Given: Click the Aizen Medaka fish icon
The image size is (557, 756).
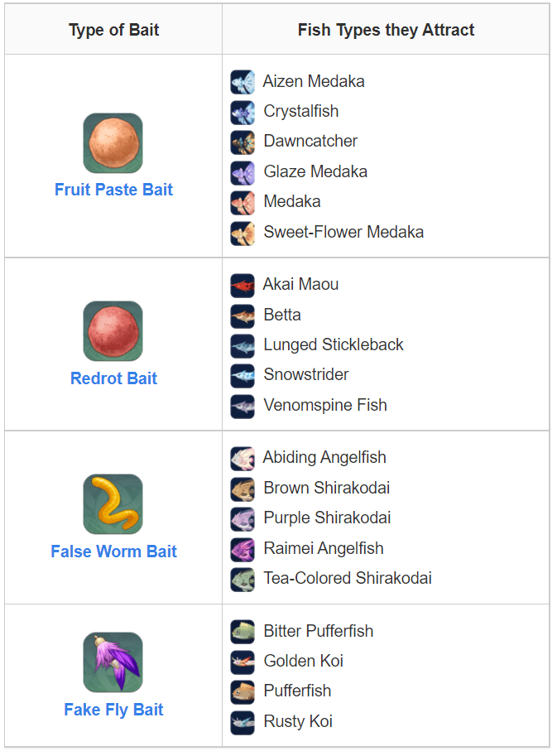Looking at the screenshot, I should (242, 82).
